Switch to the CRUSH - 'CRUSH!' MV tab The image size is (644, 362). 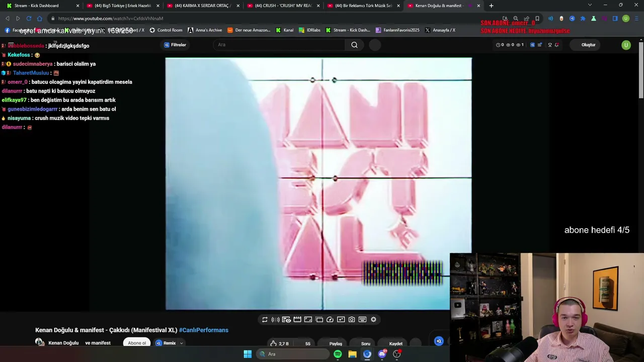(283, 6)
